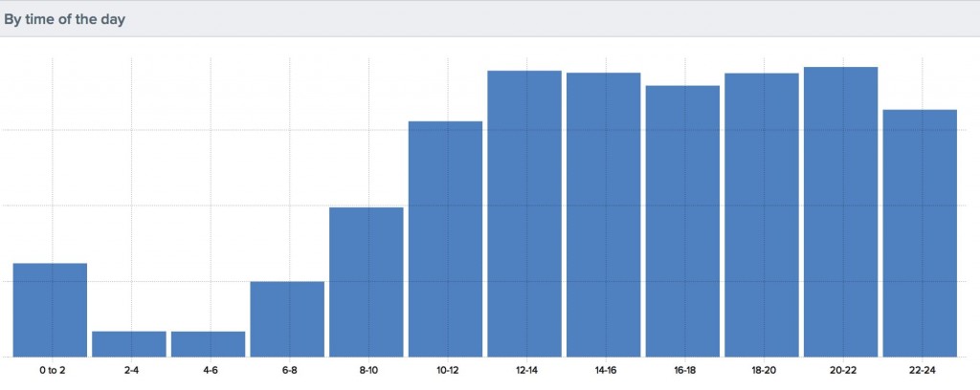This screenshot has height=390, width=980.
Task: Click the 'By time of the day' heading
Action: [65, 19]
